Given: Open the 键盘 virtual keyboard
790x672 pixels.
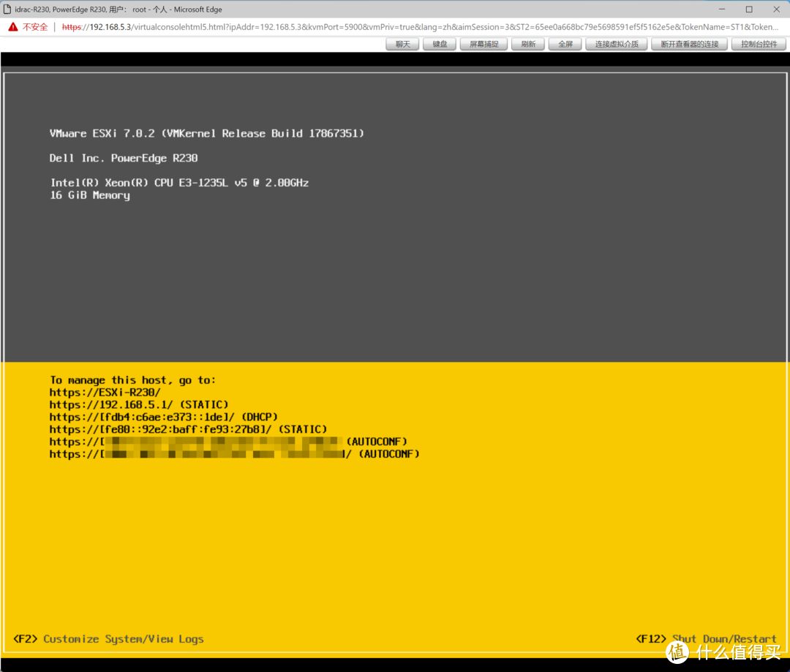Looking at the screenshot, I should [440, 45].
